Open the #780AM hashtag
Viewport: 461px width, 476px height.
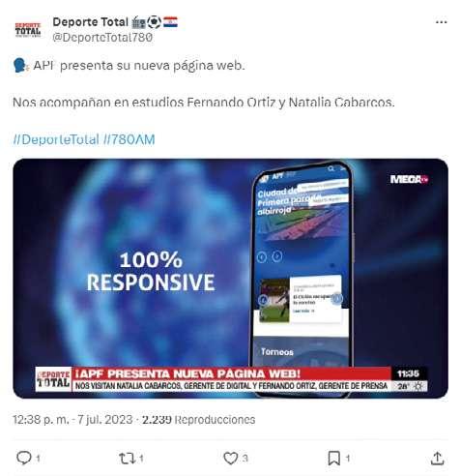[x=129, y=139]
